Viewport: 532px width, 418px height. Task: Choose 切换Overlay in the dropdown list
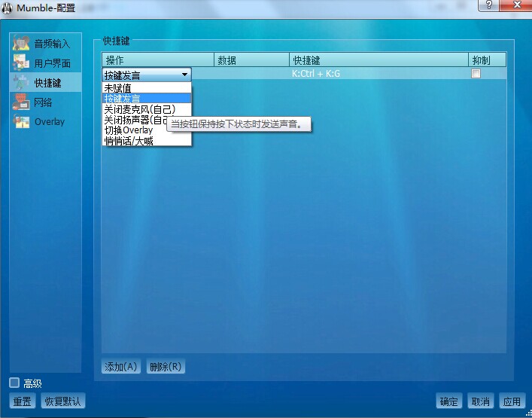tap(147, 130)
